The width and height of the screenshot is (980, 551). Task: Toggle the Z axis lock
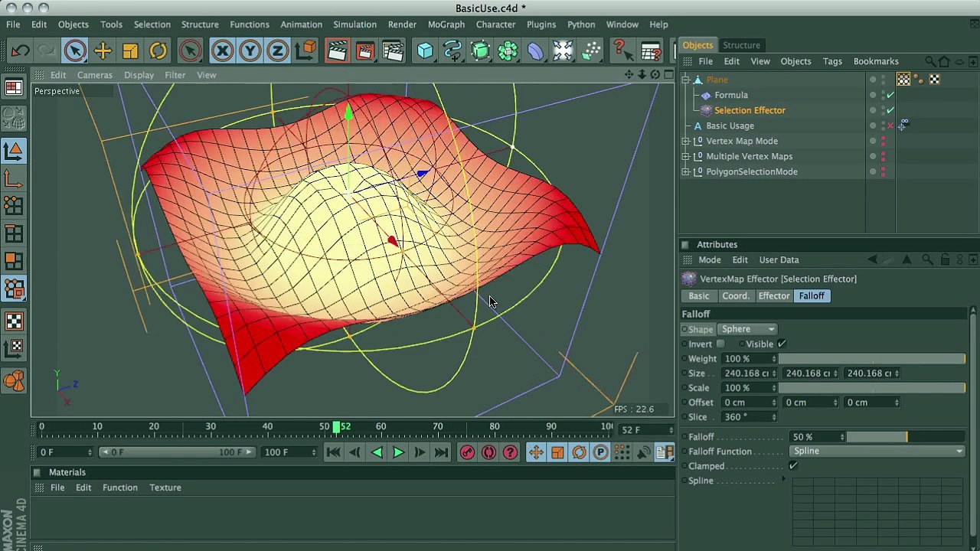point(277,51)
